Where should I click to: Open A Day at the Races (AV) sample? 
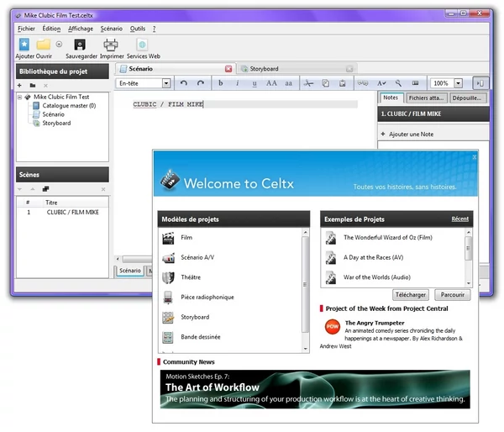coord(373,258)
